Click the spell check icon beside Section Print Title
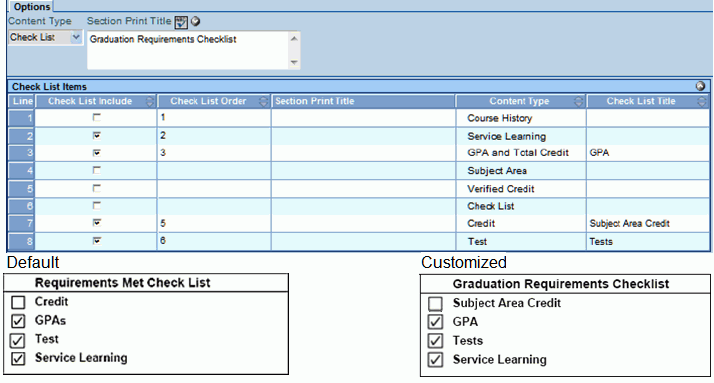This screenshot has width=714, height=383. (x=181, y=22)
